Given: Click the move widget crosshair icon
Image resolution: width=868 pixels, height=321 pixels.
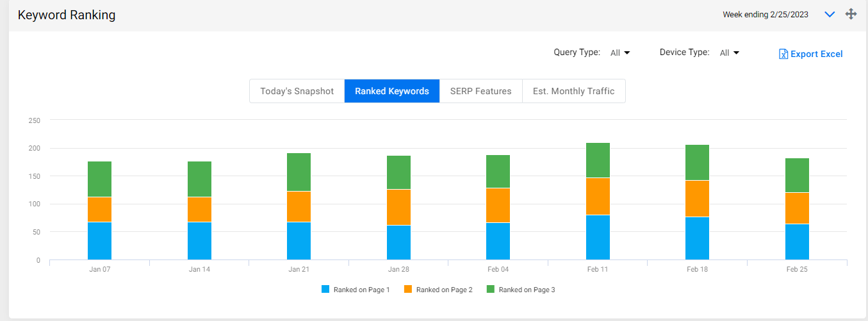Looking at the screenshot, I should [851, 14].
